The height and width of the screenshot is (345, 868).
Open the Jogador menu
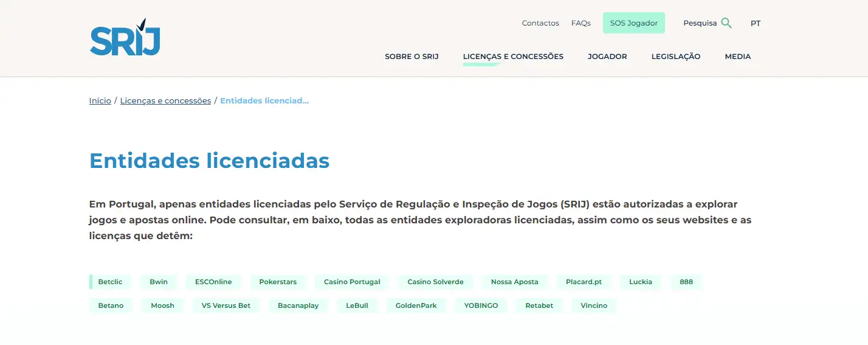pyautogui.click(x=607, y=57)
